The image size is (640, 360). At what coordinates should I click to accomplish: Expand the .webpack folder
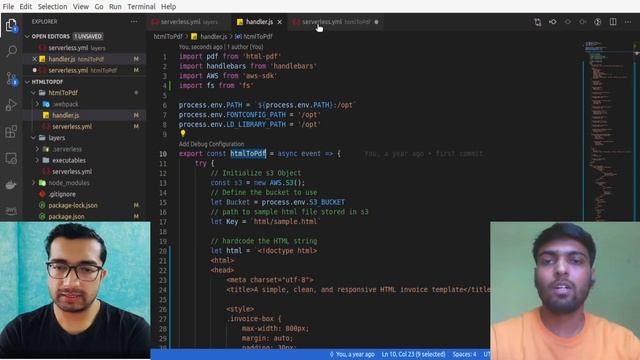[x=37, y=104]
